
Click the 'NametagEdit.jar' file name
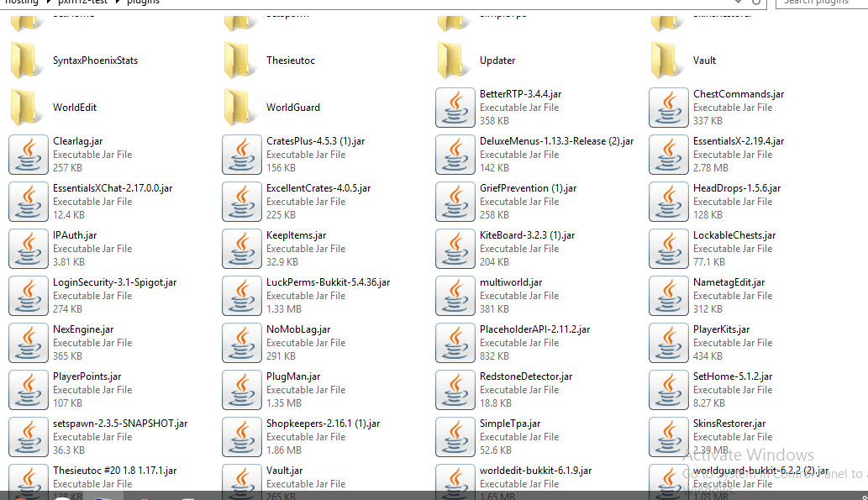click(729, 282)
